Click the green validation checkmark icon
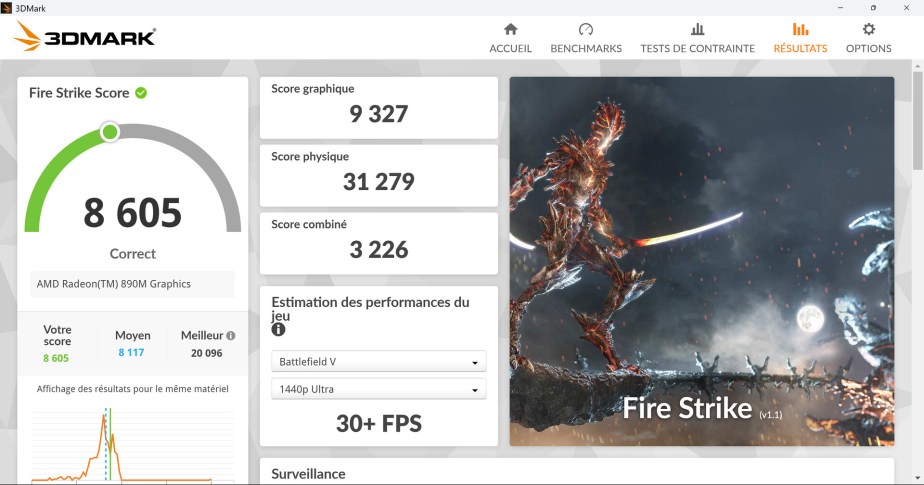This screenshot has height=485, width=924. [141, 93]
